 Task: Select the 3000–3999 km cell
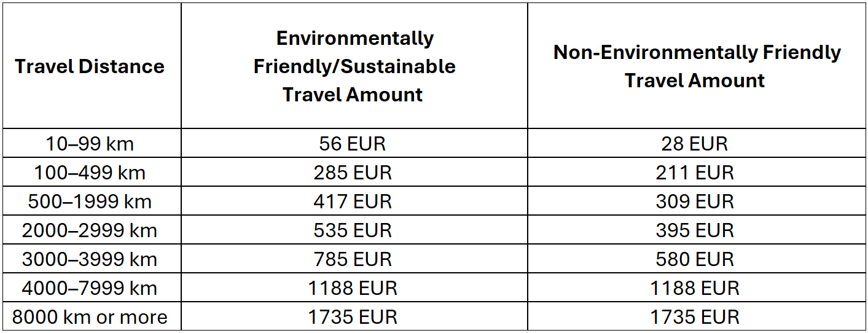(x=92, y=259)
